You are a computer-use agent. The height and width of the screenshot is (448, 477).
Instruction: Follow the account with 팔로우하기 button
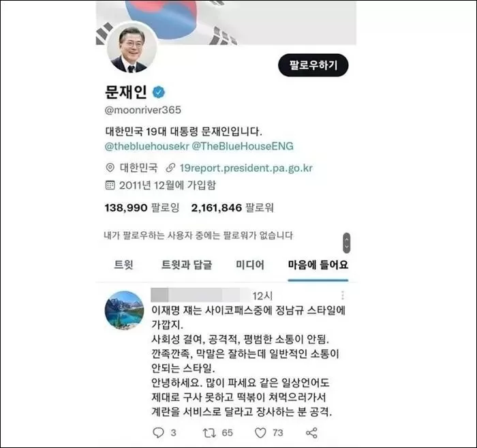click(x=313, y=65)
